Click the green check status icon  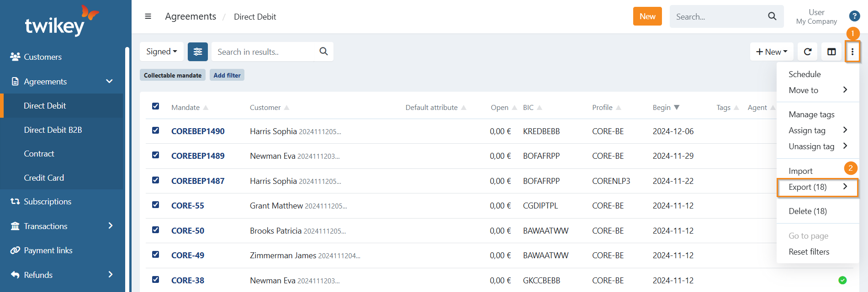(842, 280)
